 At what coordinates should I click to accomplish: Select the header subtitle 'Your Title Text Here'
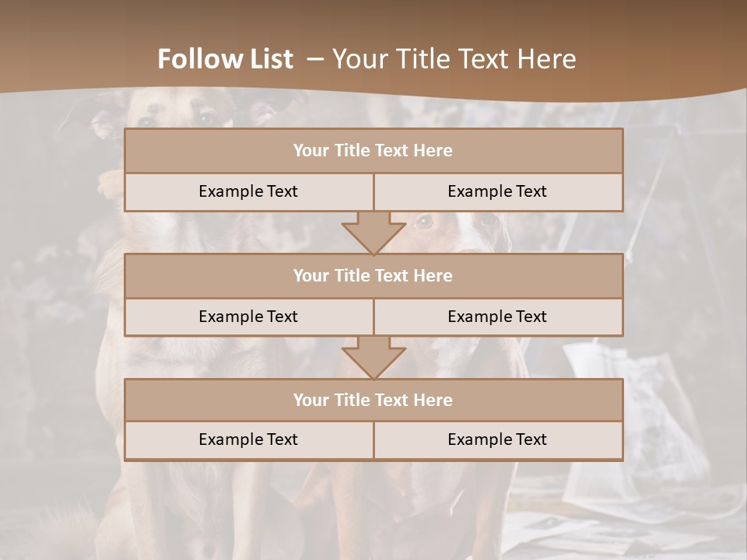454,59
